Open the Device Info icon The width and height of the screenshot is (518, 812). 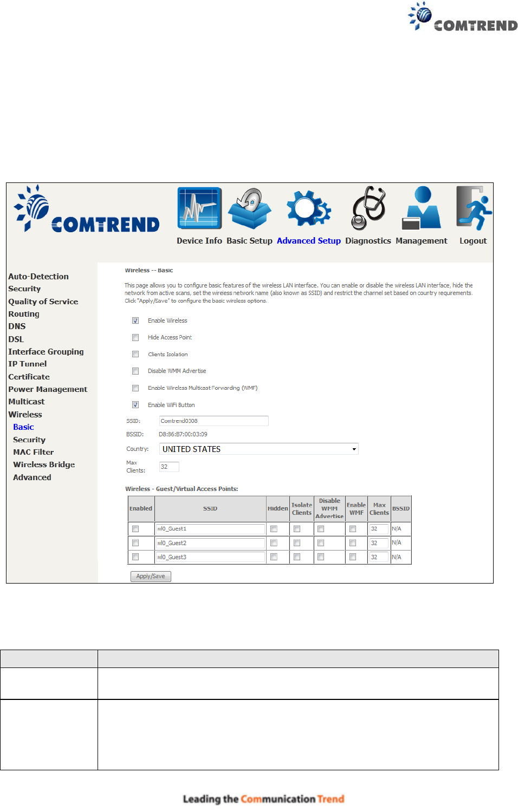199,208
